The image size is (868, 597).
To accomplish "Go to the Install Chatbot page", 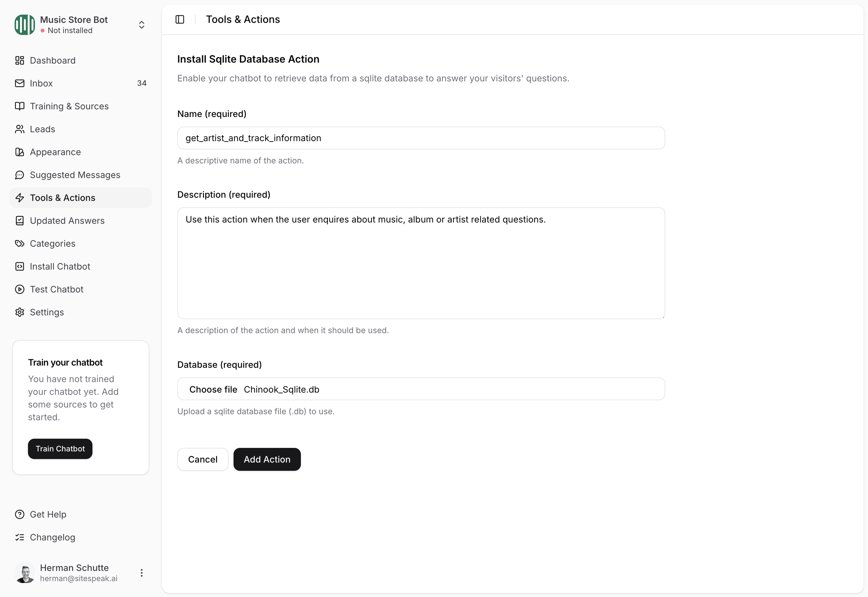I will [60, 266].
